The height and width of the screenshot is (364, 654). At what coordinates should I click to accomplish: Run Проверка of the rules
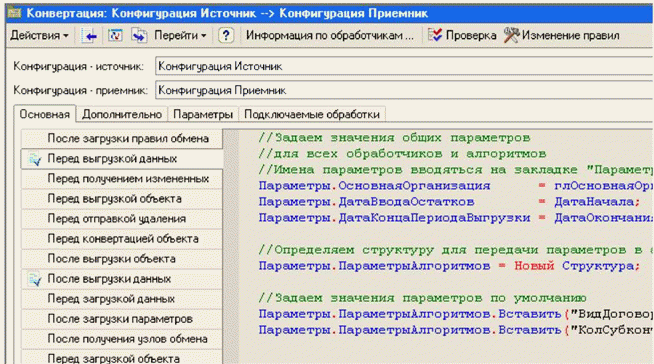462,36
